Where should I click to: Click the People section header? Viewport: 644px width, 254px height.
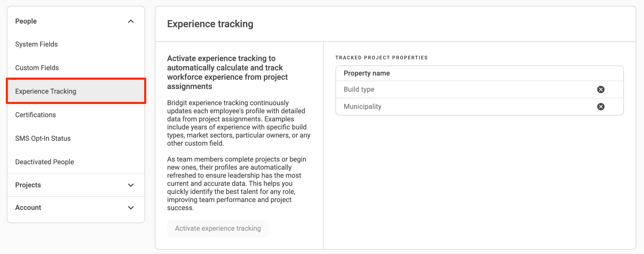tap(26, 21)
